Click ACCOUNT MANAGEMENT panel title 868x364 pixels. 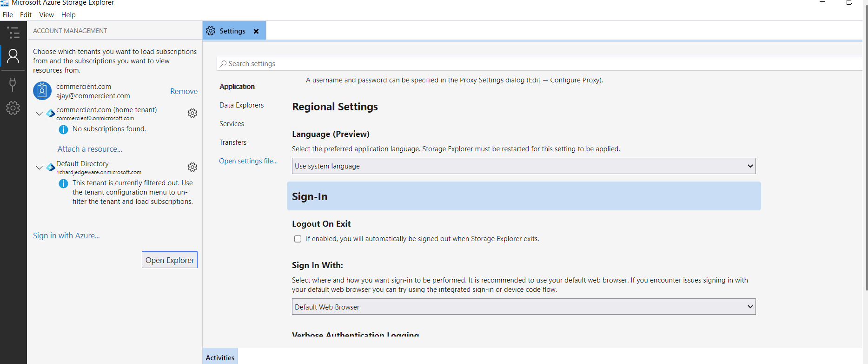pyautogui.click(x=70, y=31)
